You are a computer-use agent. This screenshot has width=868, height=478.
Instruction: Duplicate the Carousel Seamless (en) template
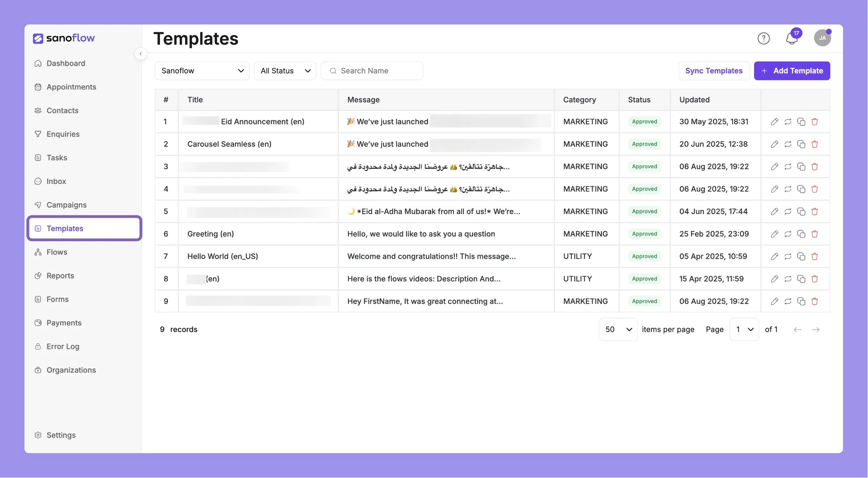[x=801, y=144]
